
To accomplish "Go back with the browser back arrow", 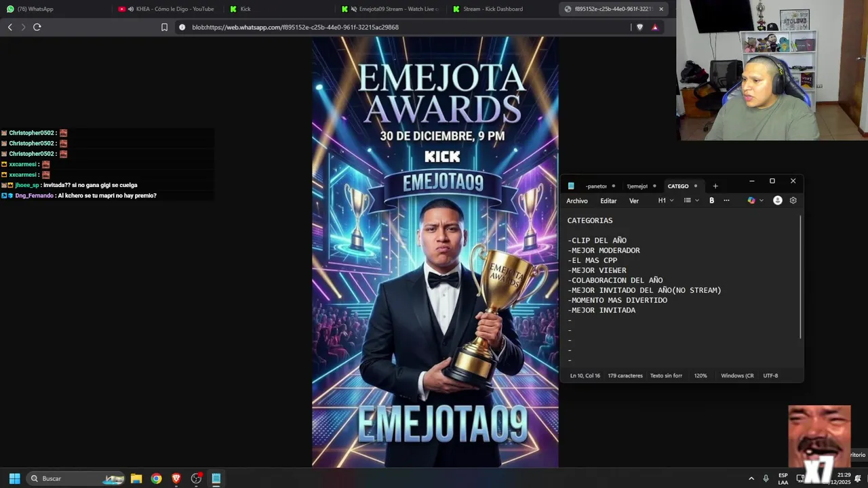I will click(x=9, y=27).
